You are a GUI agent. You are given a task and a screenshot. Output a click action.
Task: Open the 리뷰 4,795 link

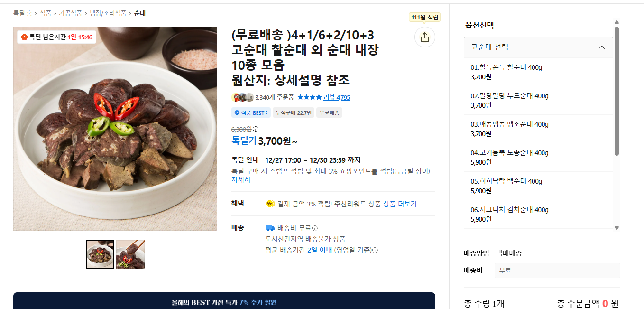pyautogui.click(x=337, y=97)
